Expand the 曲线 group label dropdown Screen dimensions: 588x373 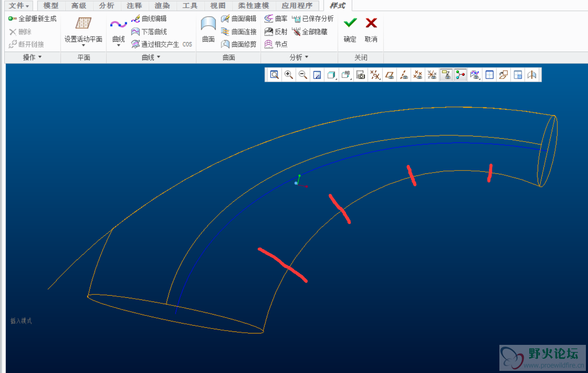pos(151,58)
